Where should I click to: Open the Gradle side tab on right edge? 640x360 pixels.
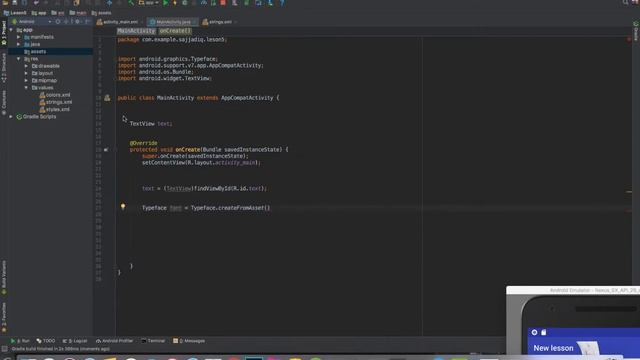pos(636,31)
